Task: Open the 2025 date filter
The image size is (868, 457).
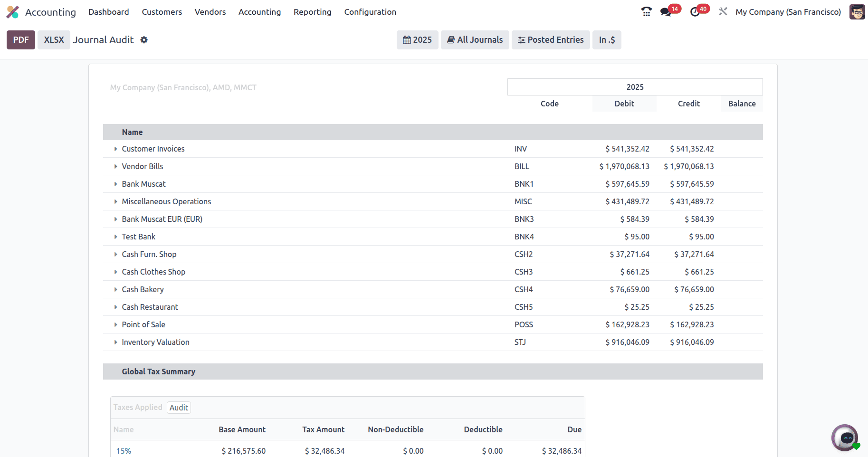Action: (x=417, y=40)
